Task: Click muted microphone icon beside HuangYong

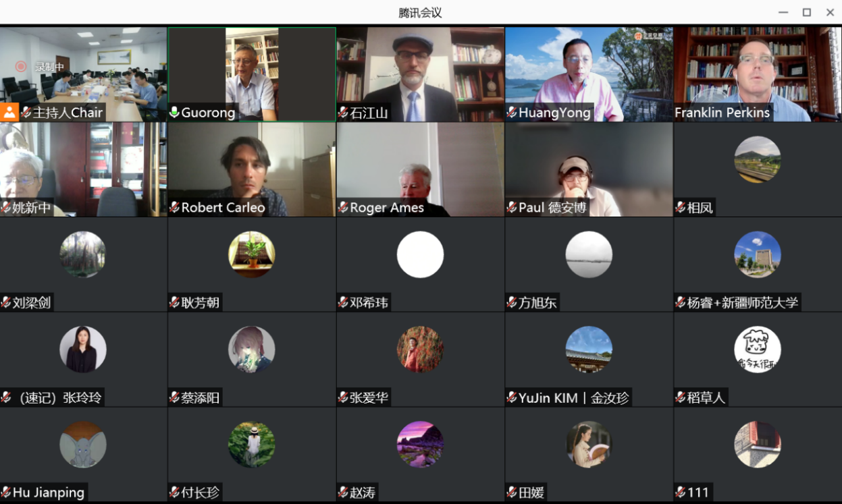Action: click(x=512, y=113)
